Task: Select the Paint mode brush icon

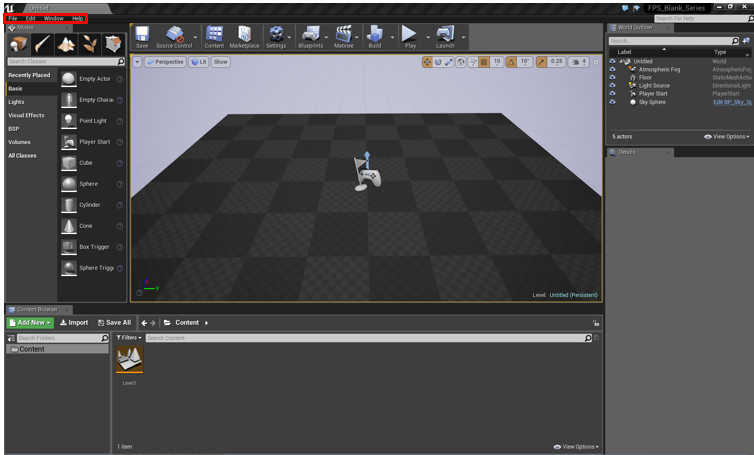Action: click(42, 44)
